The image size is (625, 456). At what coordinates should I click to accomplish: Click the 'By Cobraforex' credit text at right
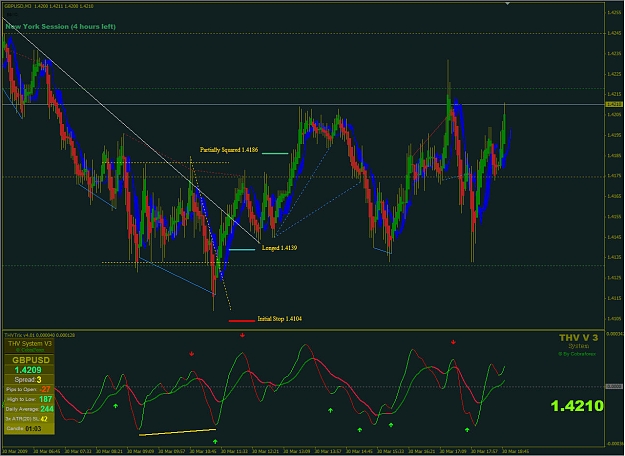[577, 354]
